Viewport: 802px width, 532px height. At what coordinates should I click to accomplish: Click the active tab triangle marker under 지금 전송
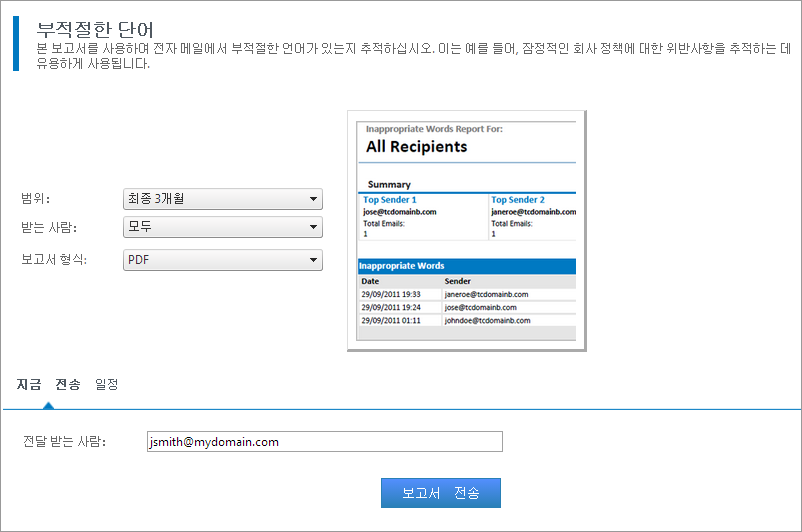47,405
